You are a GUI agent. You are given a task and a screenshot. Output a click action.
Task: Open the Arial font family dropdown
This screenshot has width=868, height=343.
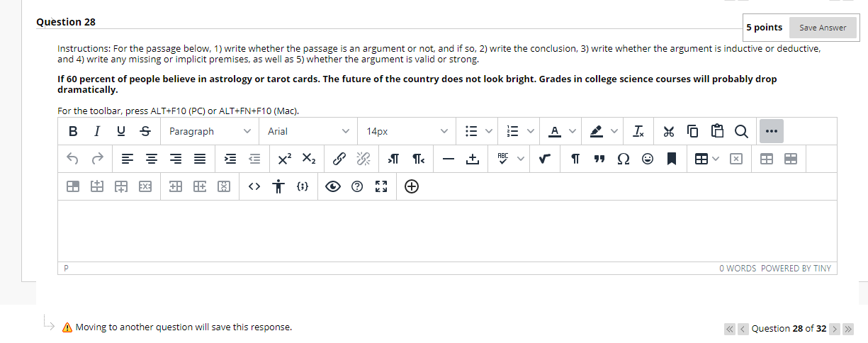coord(309,131)
